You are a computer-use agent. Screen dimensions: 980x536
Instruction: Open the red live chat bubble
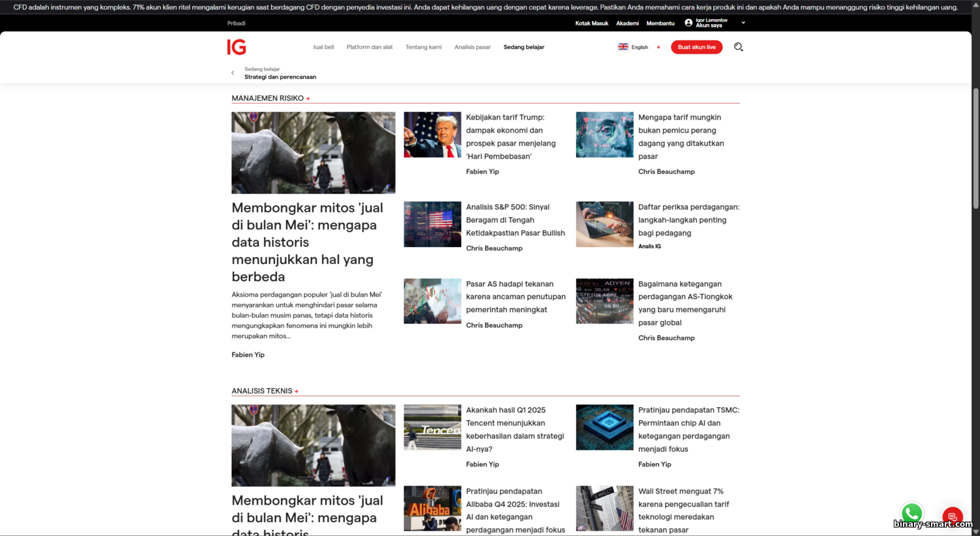[x=952, y=516]
